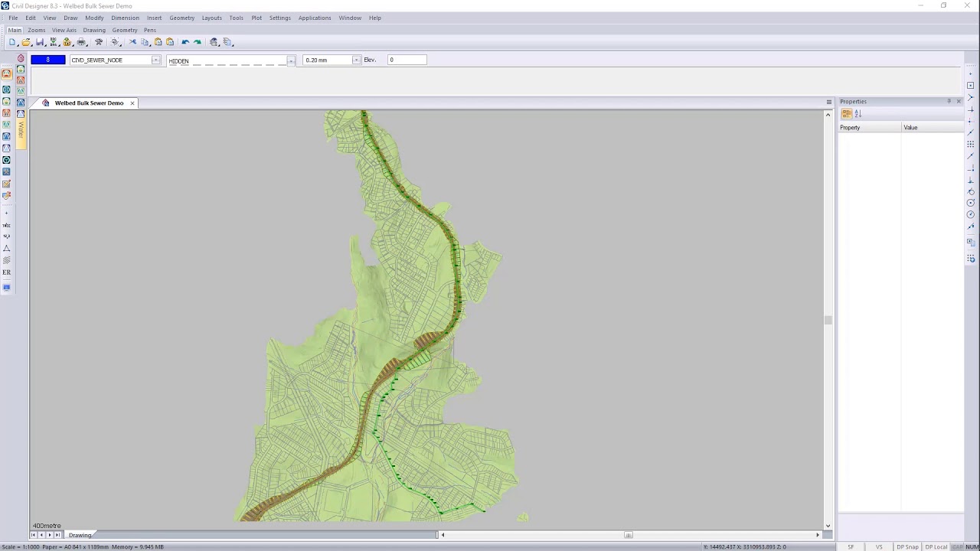Switch to the Pens toolbar tab

150,30
